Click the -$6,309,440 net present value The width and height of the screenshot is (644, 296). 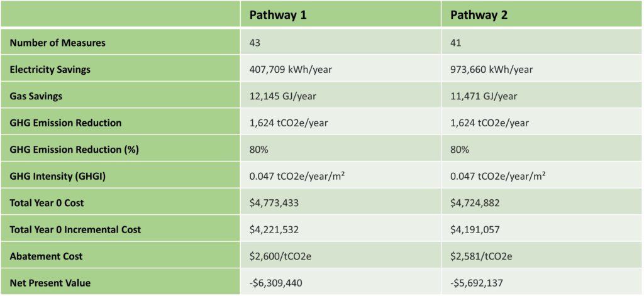(276, 283)
